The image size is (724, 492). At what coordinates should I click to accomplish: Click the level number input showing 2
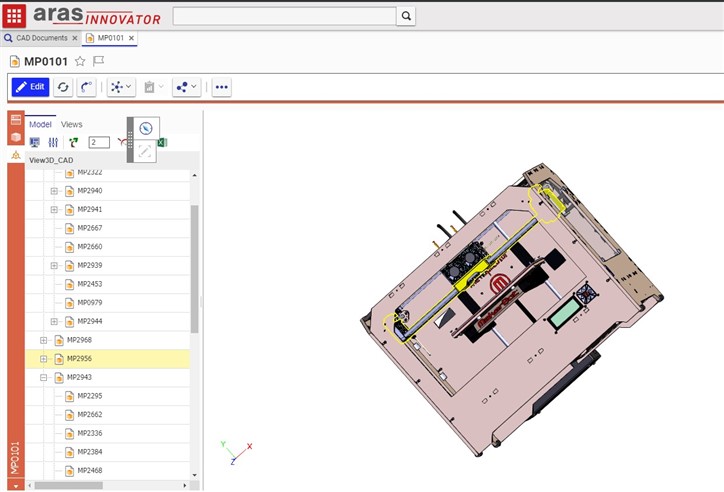tap(99, 142)
